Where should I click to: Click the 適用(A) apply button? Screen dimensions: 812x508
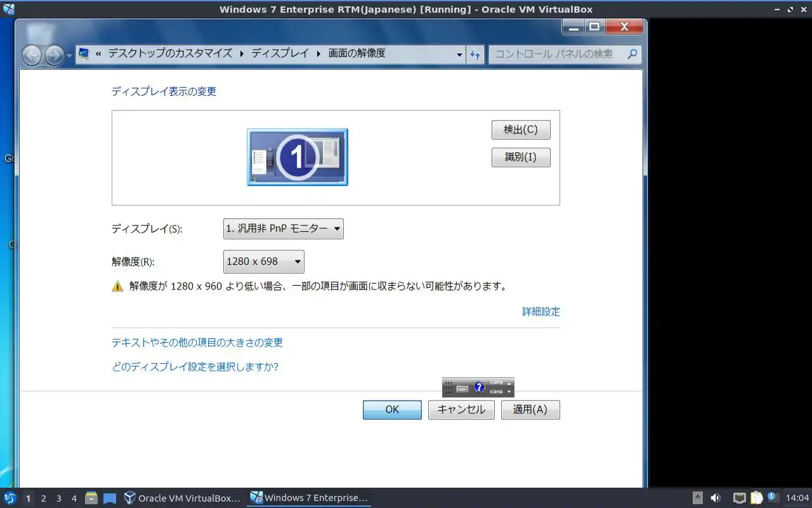[x=530, y=410]
